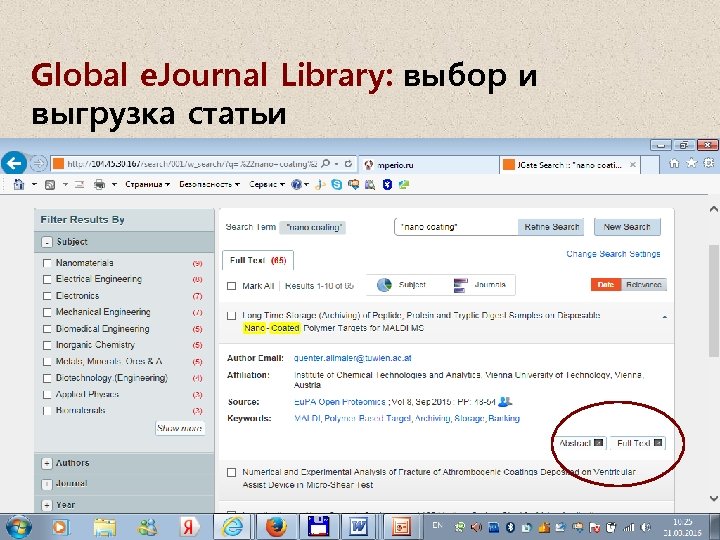Click the Home toolbar icon on command bar
The width and height of the screenshot is (720, 540).
[18, 185]
